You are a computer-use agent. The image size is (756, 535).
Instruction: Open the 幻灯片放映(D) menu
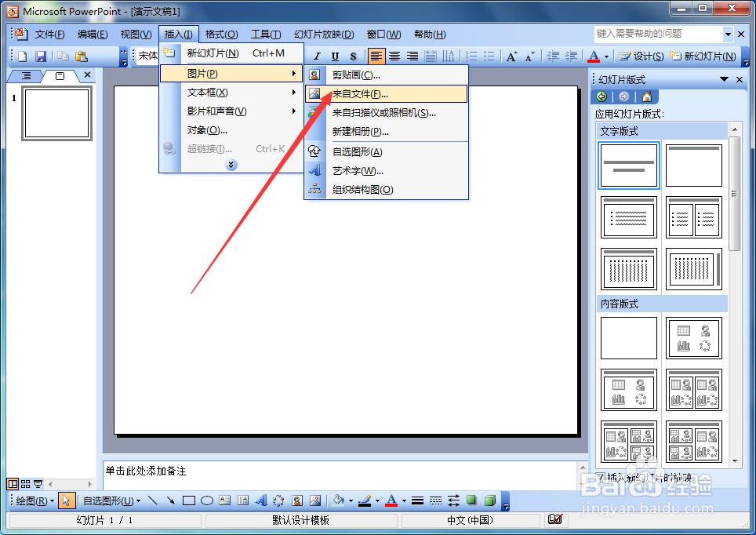(x=324, y=35)
